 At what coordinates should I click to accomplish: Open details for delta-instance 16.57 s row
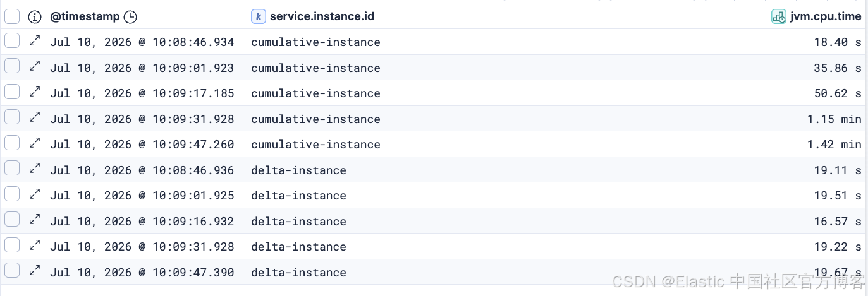click(x=35, y=220)
